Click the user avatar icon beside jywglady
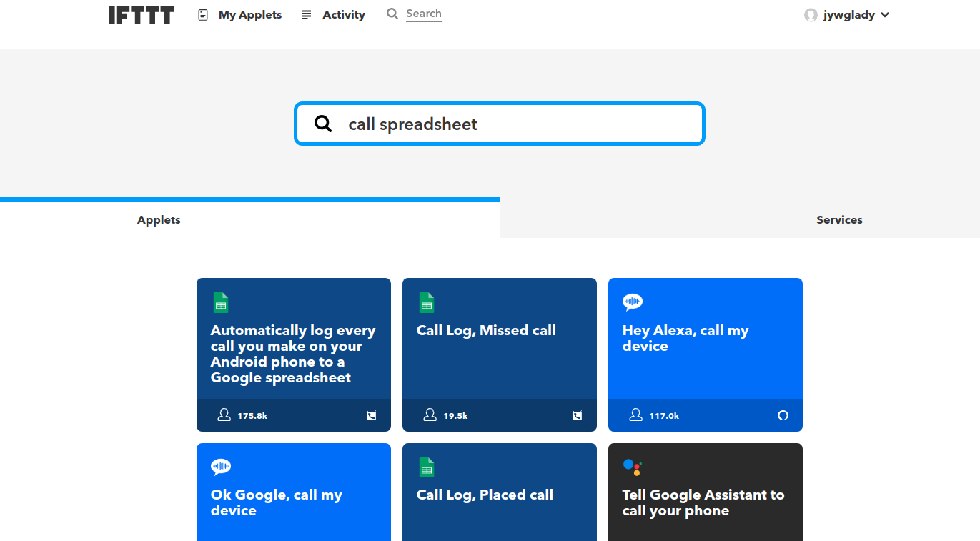The image size is (980, 541). pyautogui.click(x=811, y=15)
